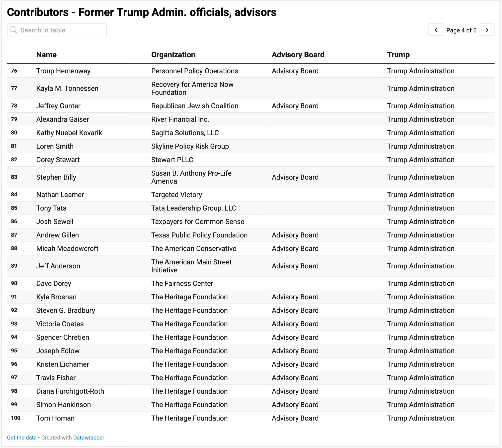
Task: Click Trump Administration cell in Dave Dorey row
Action: 421,283
